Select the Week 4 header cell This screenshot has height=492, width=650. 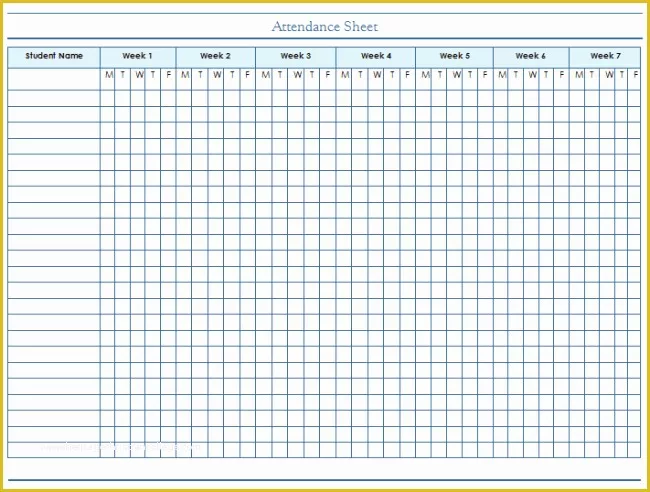(376, 58)
